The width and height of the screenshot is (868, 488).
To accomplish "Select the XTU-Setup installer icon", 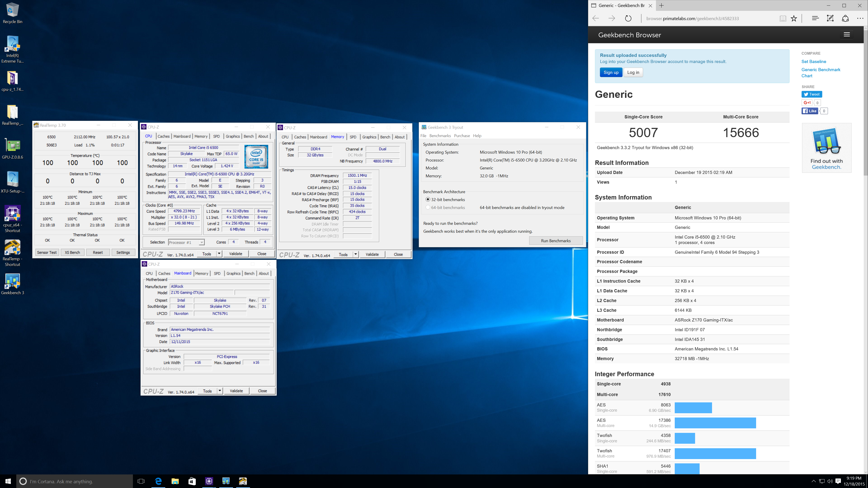I will pyautogui.click(x=12, y=182).
